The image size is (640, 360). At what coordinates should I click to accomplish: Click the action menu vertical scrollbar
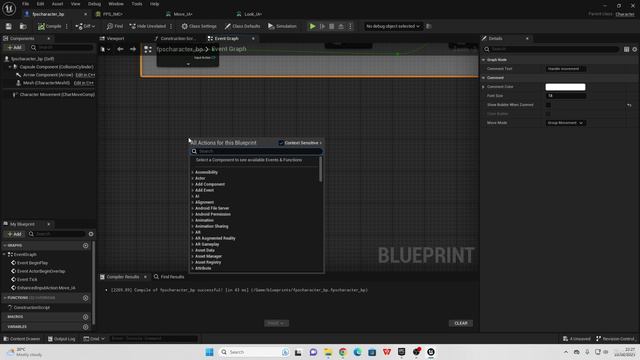click(x=321, y=169)
